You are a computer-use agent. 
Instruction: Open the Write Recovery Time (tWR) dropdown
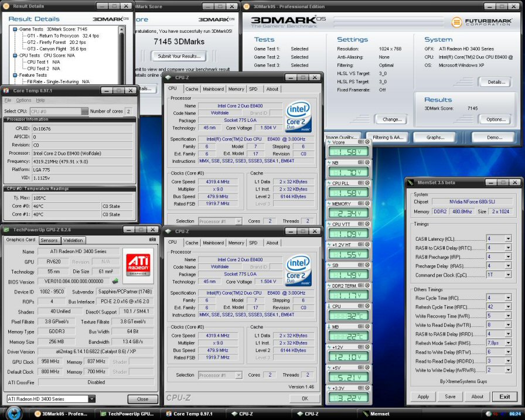[508, 316]
